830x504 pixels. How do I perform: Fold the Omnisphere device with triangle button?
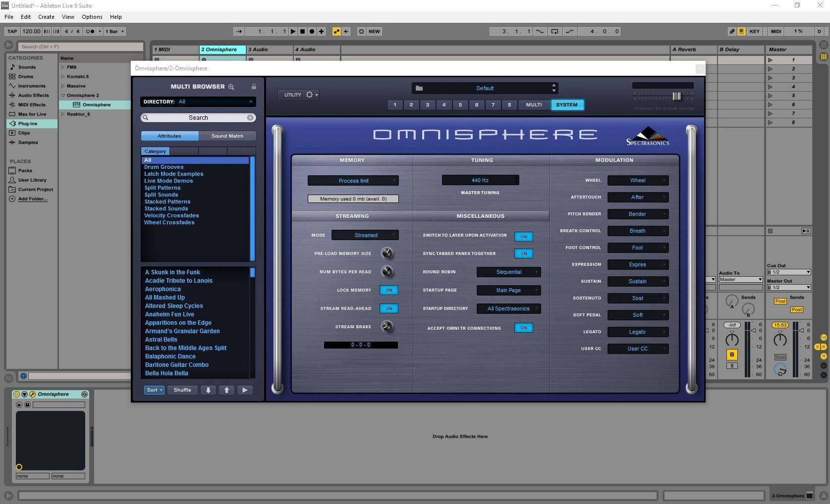pyautogui.click(x=24, y=394)
